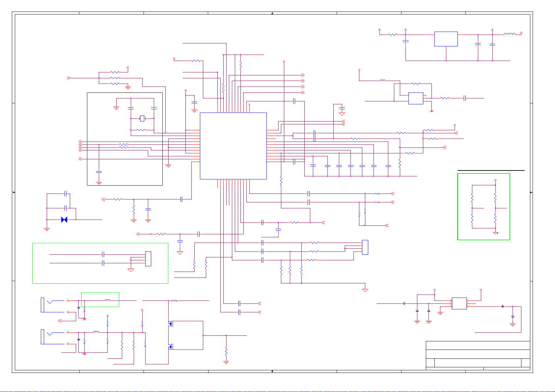Viewport: 555px width, 392px height.
Task: Click the feedback resistor above the small IC box
Action: pos(416,84)
